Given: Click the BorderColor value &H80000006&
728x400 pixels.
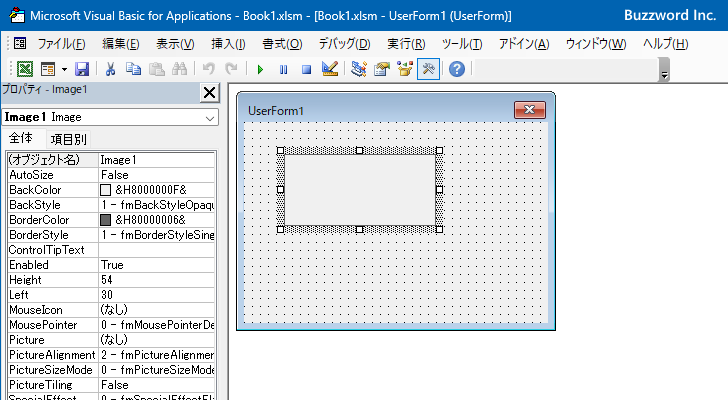Looking at the screenshot, I should click(150, 220).
